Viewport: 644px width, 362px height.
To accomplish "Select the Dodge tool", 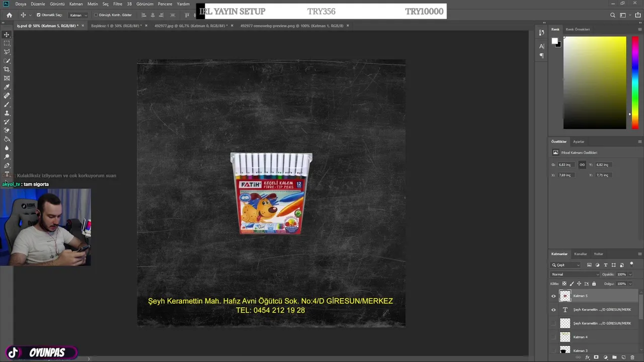I will [7, 156].
